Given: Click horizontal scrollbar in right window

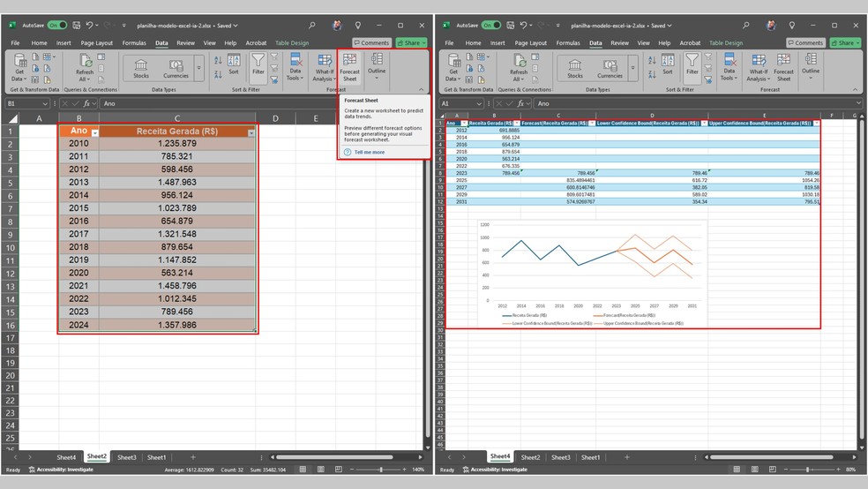Looking at the screenshot, I should click(772, 457).
